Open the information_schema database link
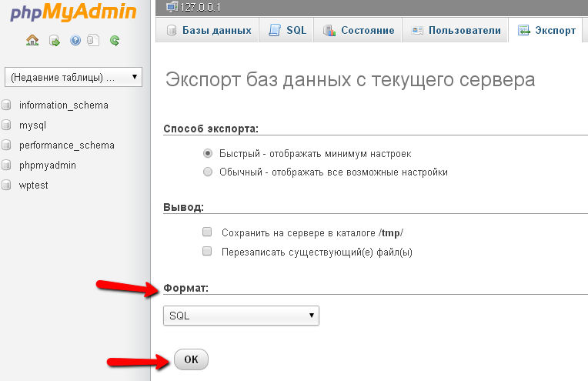This screenshot has width=588, height=381. [63, 105]
